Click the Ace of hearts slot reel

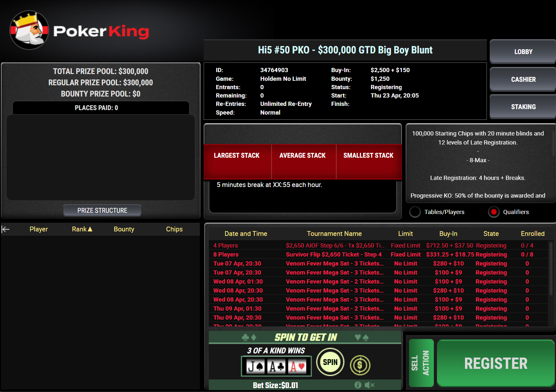click(297, 366)
